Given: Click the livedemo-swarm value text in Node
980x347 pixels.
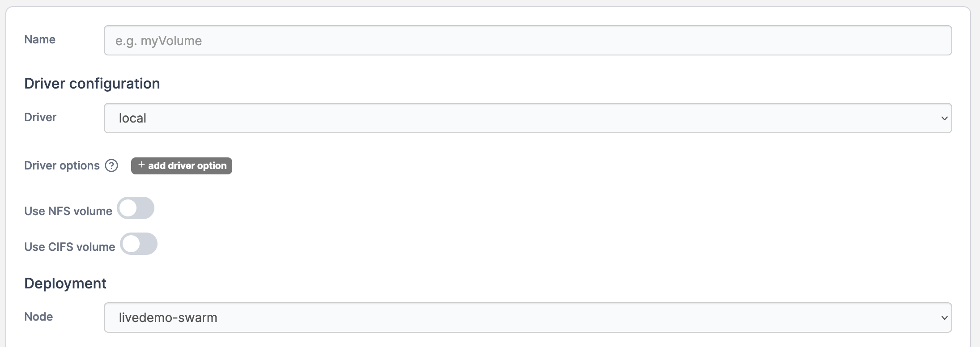Looking at the screenshot, I should pyautogui.click(x=168, y=318).
